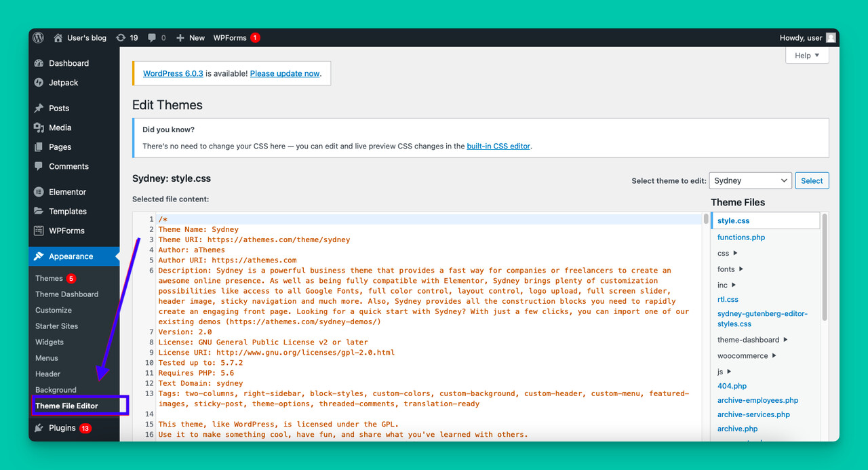Click the Plugins update count badge
This screenshot has height=470, width=868.
pos(85,429)
